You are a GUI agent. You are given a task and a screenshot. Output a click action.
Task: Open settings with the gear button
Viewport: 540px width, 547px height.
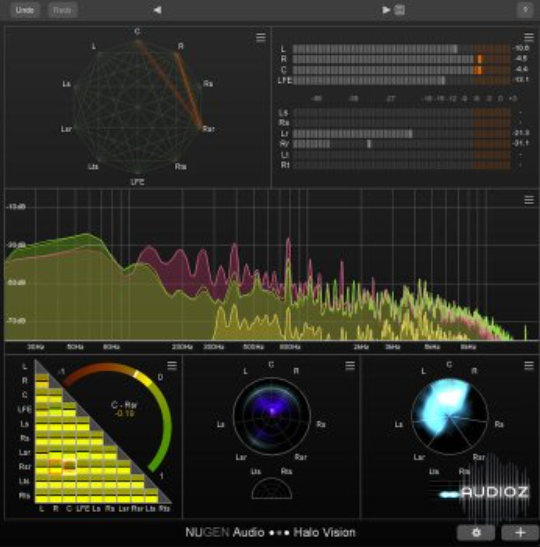click(476, 533)
